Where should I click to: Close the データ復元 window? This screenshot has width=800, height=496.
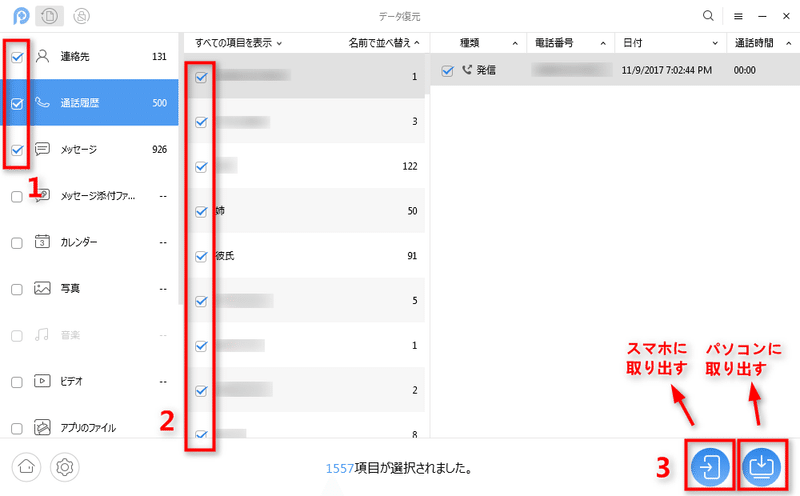[786, 16]
